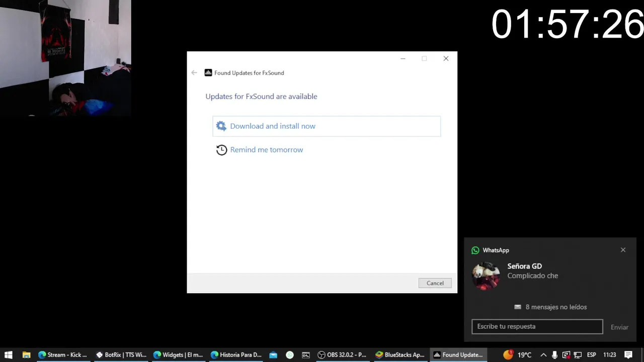Click the gear icon beside Download and install

(x=221, y=126)
